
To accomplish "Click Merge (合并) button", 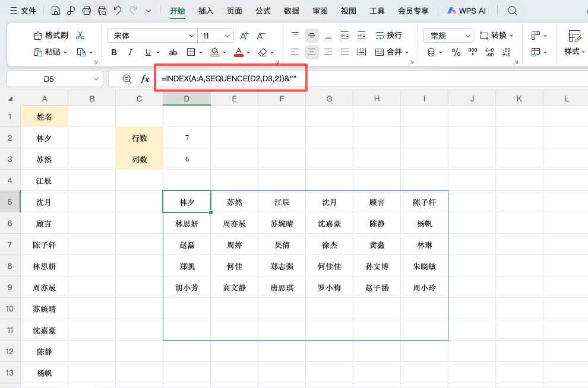I will 388,52.
